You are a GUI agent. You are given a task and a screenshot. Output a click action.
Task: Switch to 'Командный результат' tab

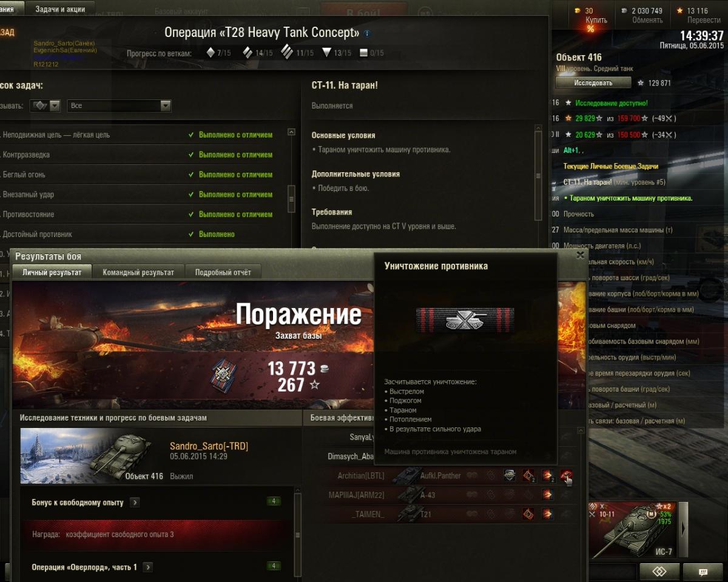pos(138,272)
